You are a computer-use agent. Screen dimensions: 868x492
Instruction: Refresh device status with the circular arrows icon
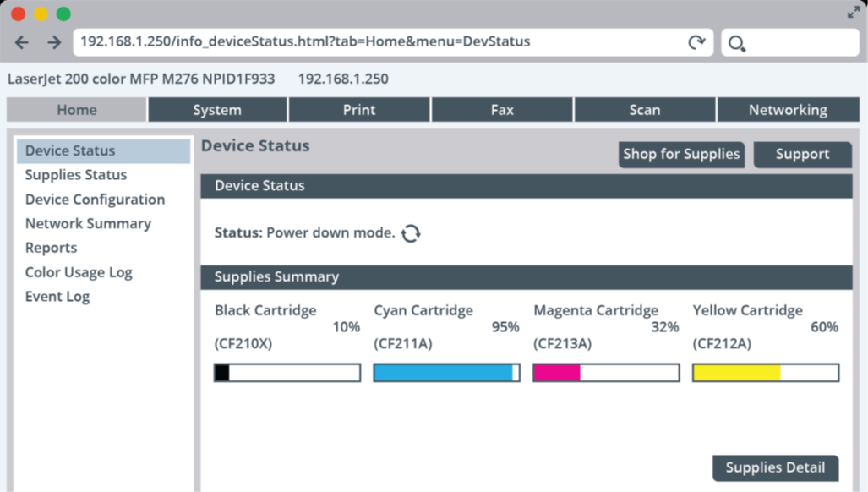pyautogui.click(x=411, y=233)
